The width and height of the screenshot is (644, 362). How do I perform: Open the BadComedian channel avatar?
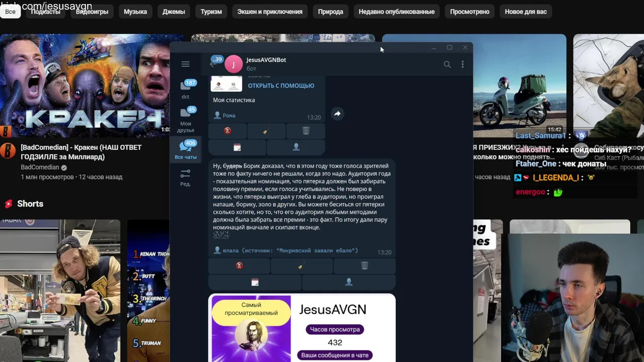(x=8, y=150)
